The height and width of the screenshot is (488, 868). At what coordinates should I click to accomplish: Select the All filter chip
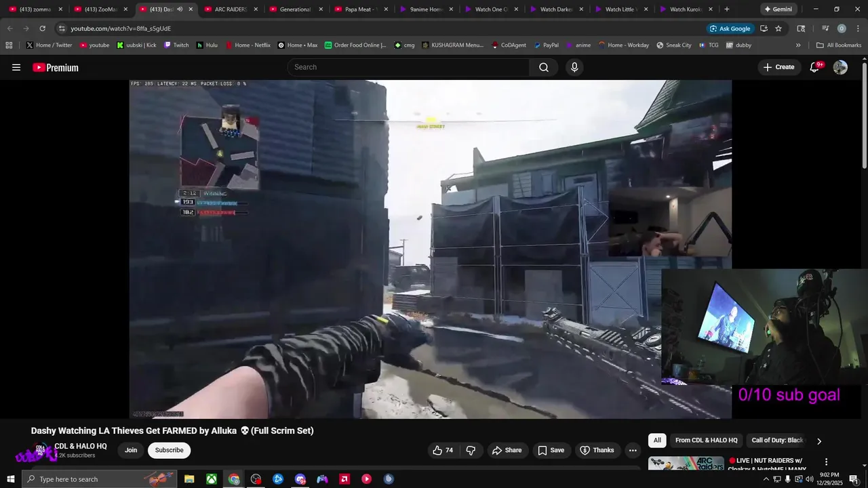(x=657, y=441)
